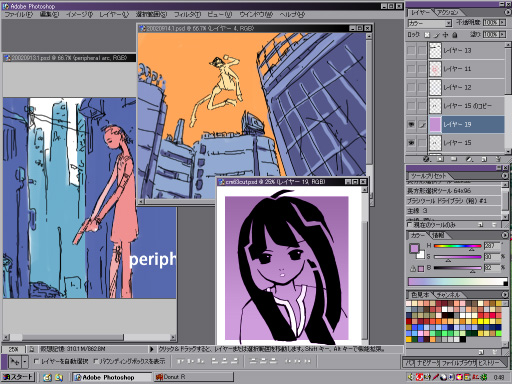Click the lock position cross icon
512x384 pixels.
(445, 35)
